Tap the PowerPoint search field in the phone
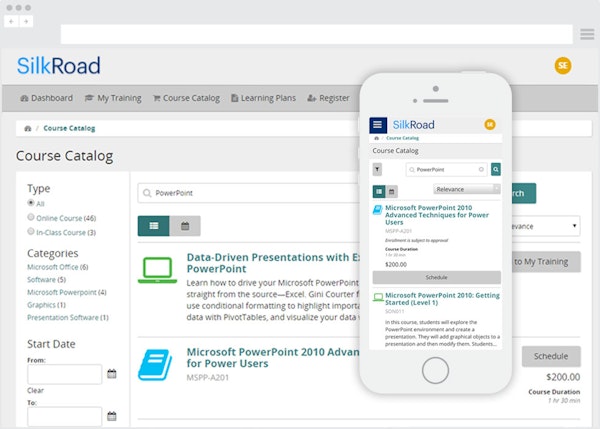The height and width of the screenshot is (429, 600). (446, 169)
